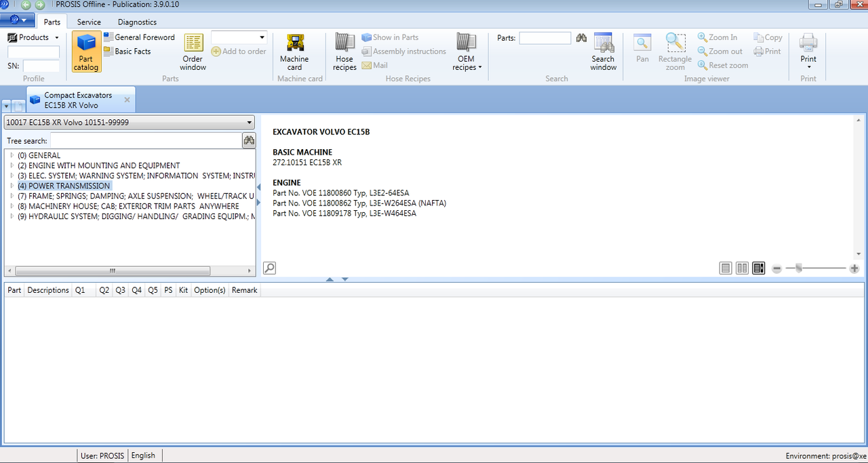Click the zoom slider thumb
The image size is (868, 463).
[799, 268]
